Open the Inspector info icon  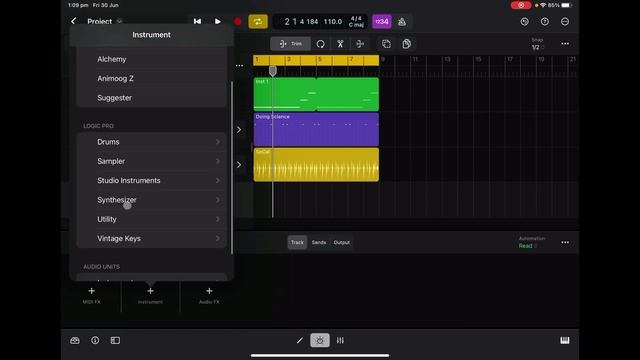tap(95, 340)
